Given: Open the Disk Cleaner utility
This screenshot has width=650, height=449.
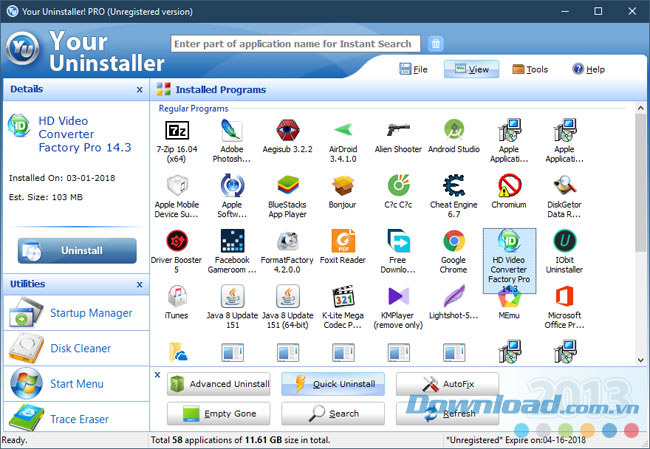Looking at the screenshot, I should [x=76, y=348].
